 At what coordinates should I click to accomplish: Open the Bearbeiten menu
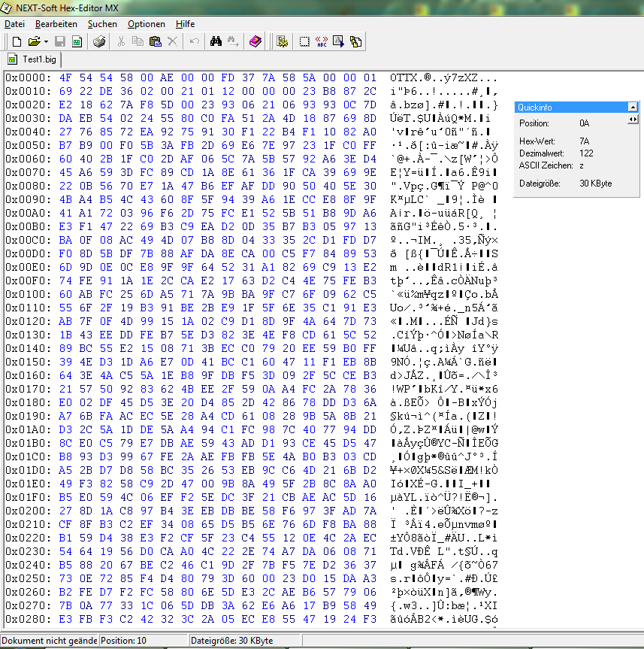tap(56, 24)
